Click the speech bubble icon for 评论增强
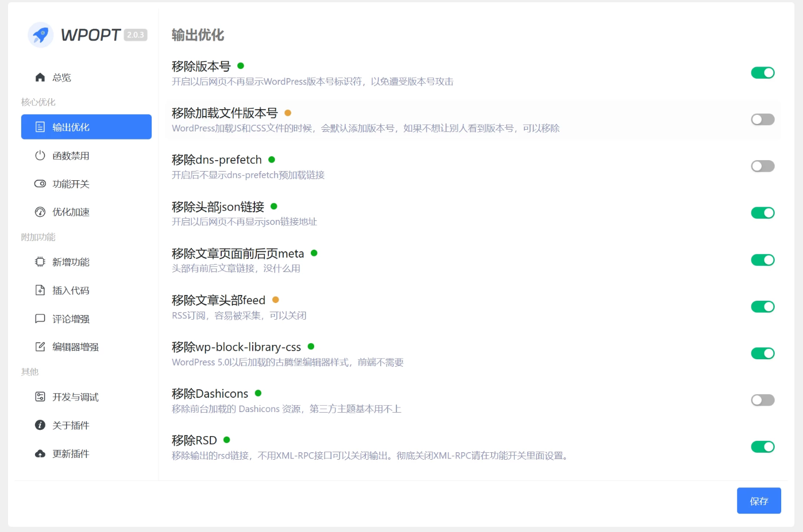 point(40,319)
